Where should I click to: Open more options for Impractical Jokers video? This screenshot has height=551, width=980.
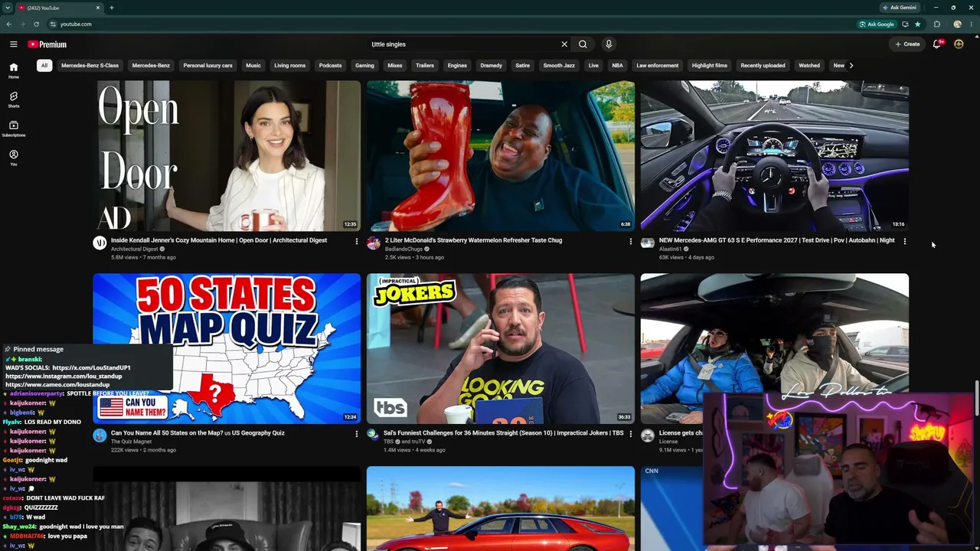point(630,434)
